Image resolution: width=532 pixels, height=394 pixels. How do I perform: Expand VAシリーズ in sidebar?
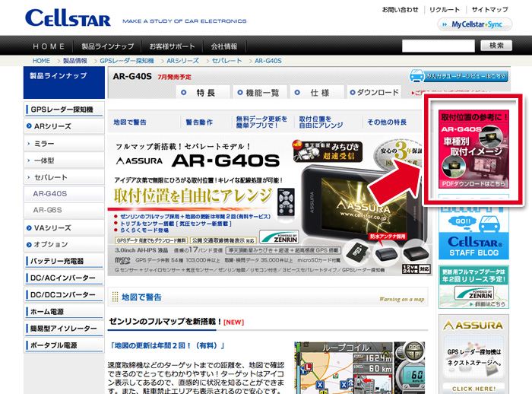[64, 227]
